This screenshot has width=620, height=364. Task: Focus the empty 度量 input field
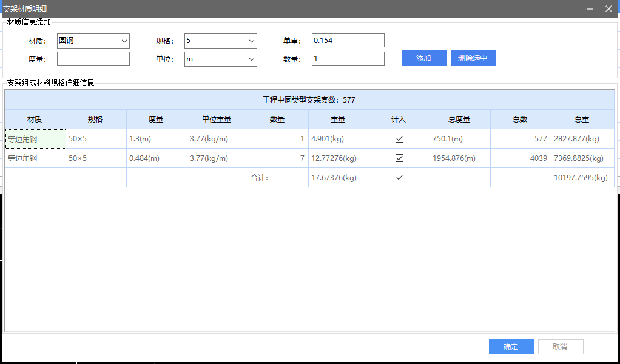point(93,59)
